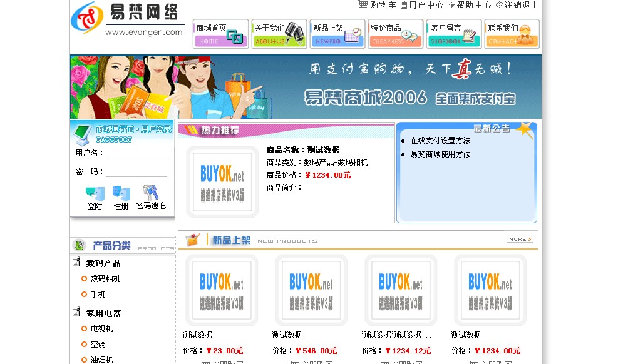
Task: Click 注销退出 to log out
Action: (x=517, y=5)
